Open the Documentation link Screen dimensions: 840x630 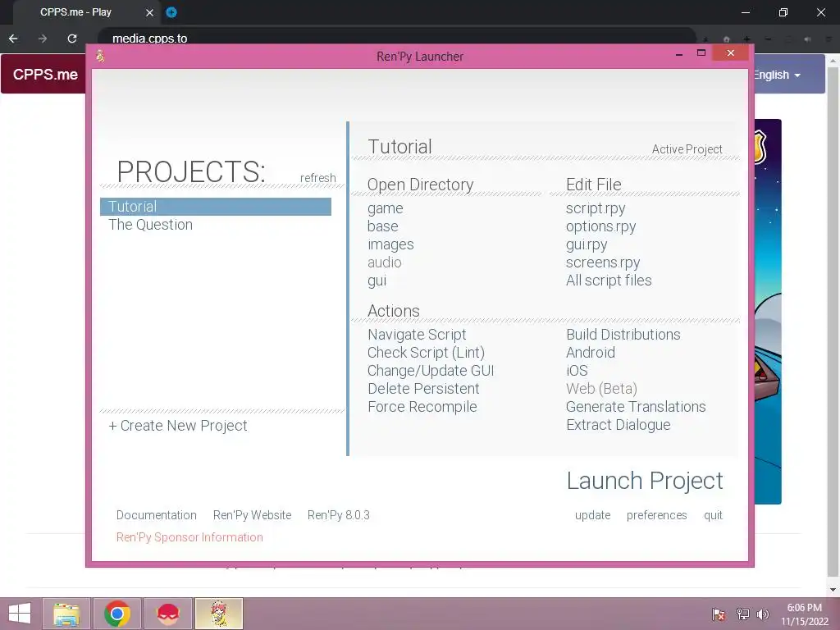pyautogui.click(x=157, y=515)
